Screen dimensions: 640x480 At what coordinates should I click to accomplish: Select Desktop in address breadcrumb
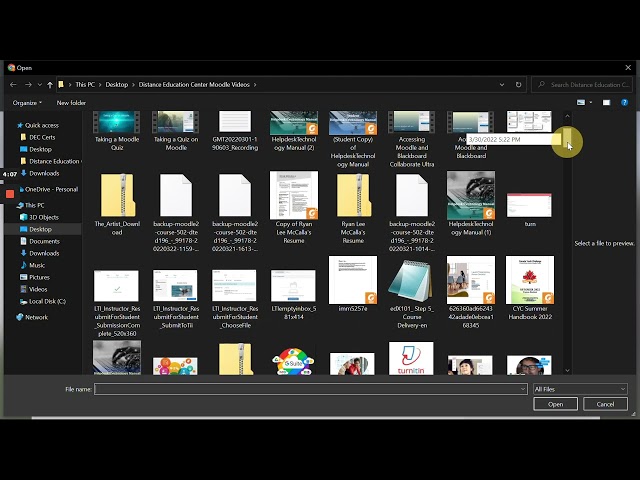point(117,84)
